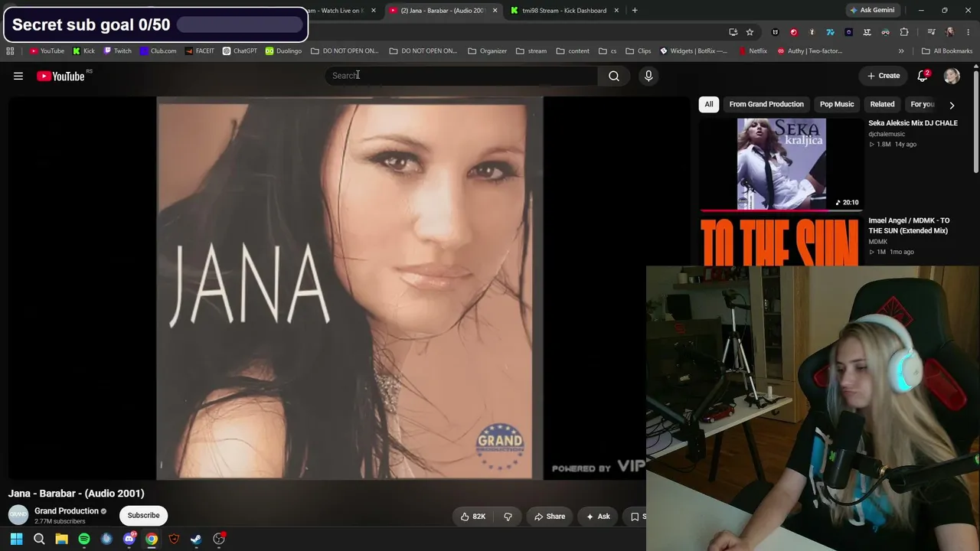Open the Chrome three-dot menu
Screen dimensions: 980x551
pos(969,32)
